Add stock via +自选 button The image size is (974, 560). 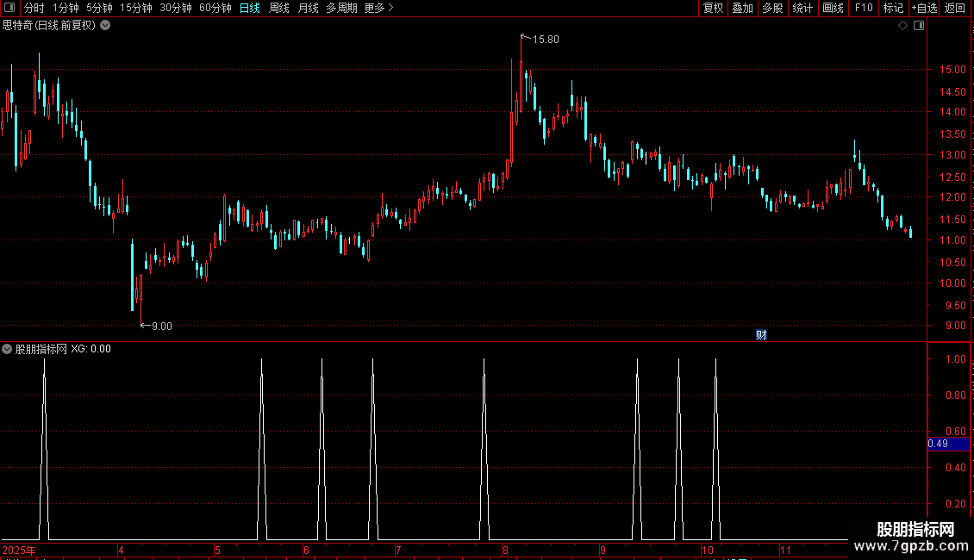[924, 8]
